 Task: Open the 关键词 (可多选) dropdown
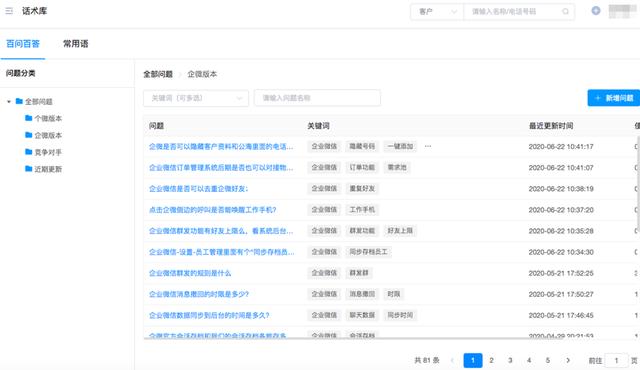196,98
